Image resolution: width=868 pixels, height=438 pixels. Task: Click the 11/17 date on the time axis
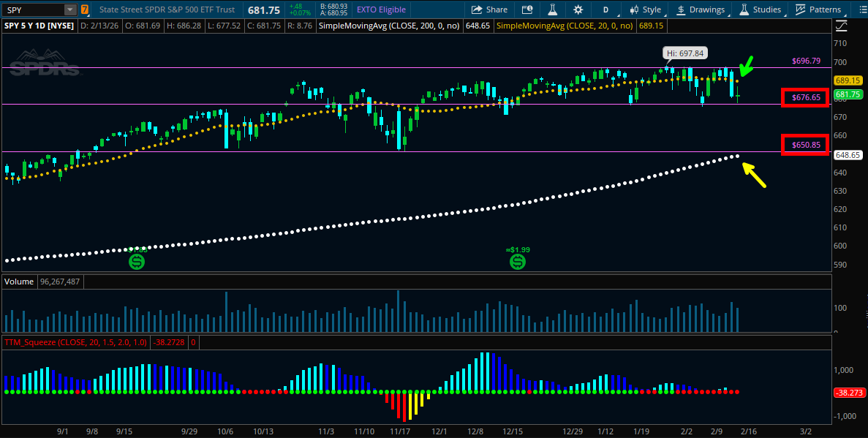pos(400,431)
